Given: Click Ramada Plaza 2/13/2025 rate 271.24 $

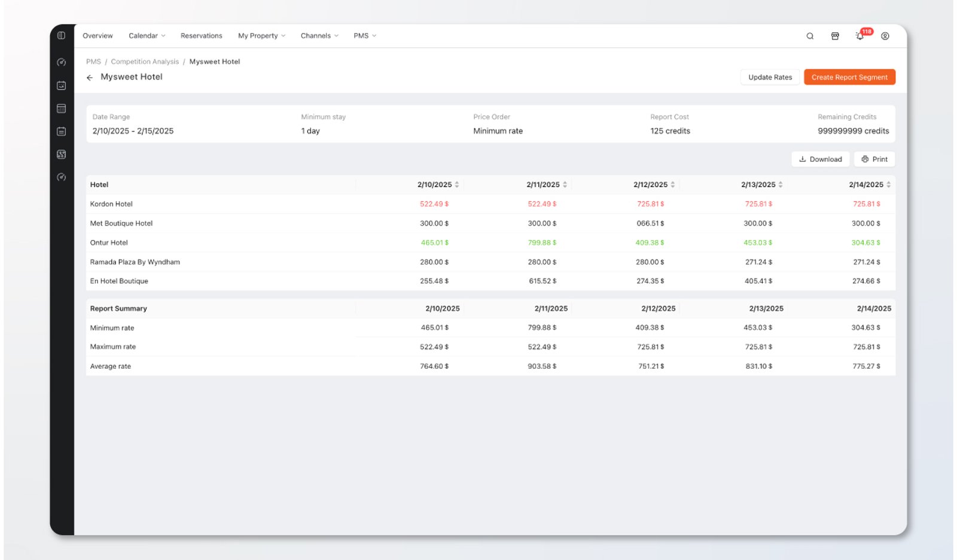Looking at the screenshot, I should (758, 262).
